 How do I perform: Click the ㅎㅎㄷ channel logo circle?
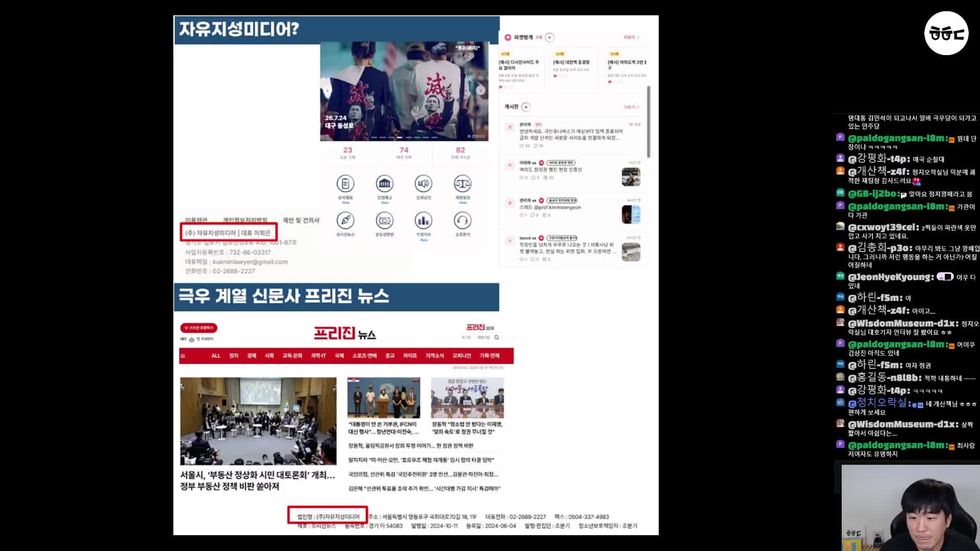(946, 34)
